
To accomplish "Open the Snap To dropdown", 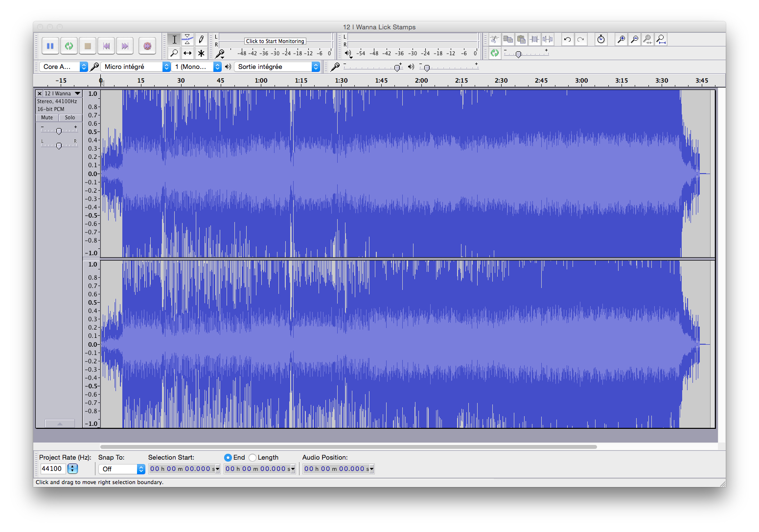I will (121, 468).
